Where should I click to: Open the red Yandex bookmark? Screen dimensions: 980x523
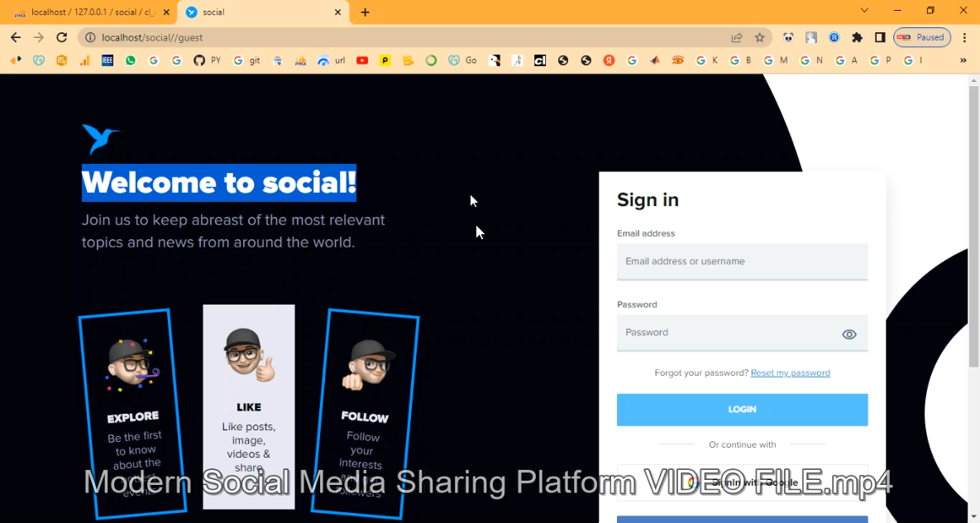[x=609, y=60]
